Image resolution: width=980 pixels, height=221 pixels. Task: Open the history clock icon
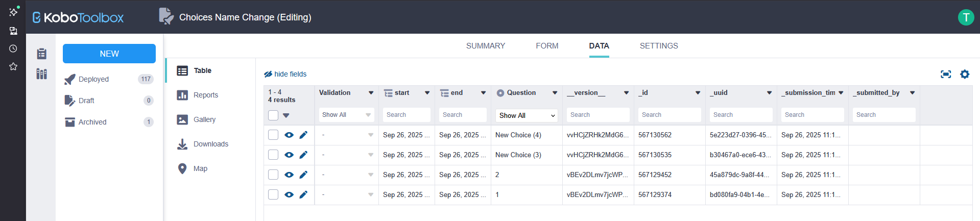pyautogui.click(x=13, y=48)
